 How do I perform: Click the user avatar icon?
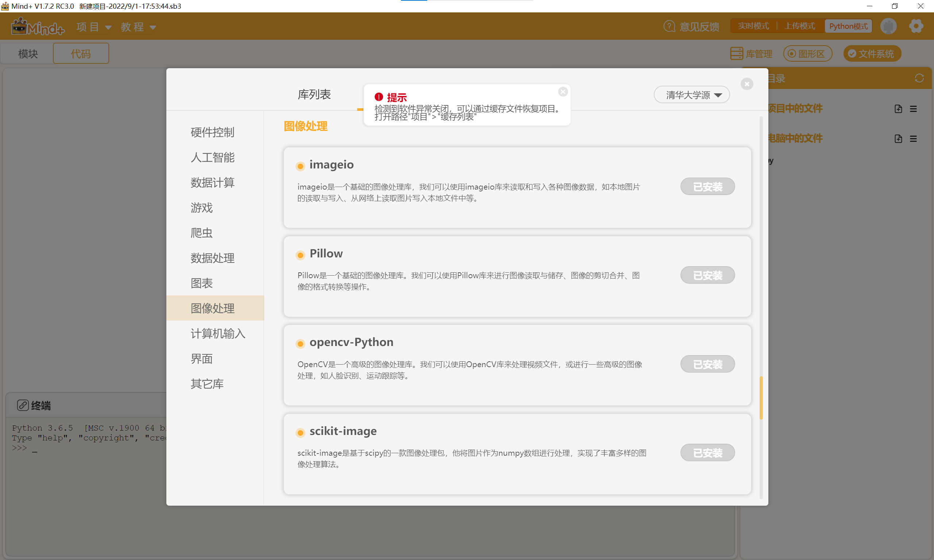coord(888,26)
